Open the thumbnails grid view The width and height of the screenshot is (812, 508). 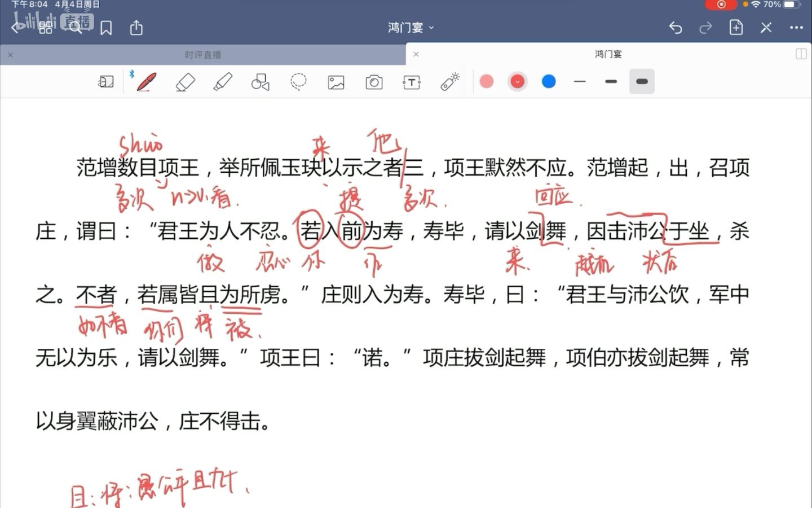click(46, 28)
